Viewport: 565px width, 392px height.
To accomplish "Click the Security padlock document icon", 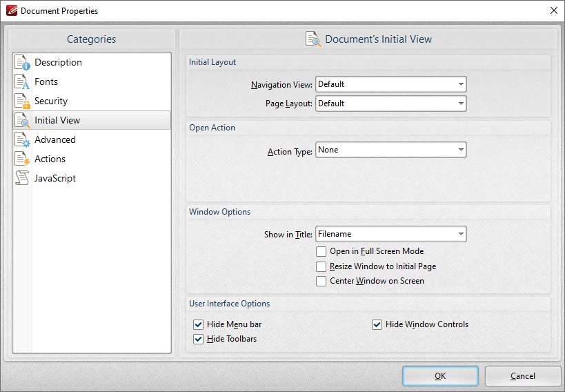I will (x=22, y=101).
